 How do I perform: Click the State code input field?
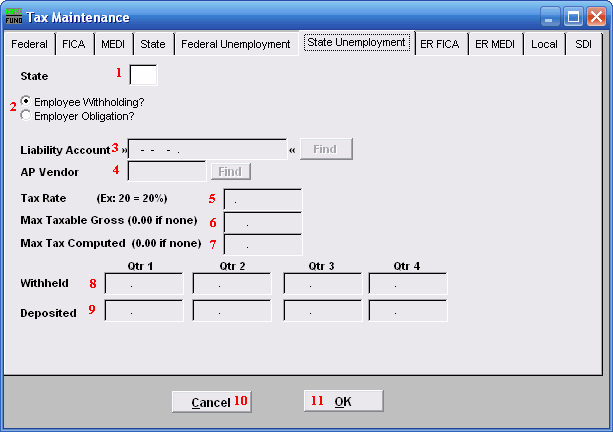coord(143,75)
